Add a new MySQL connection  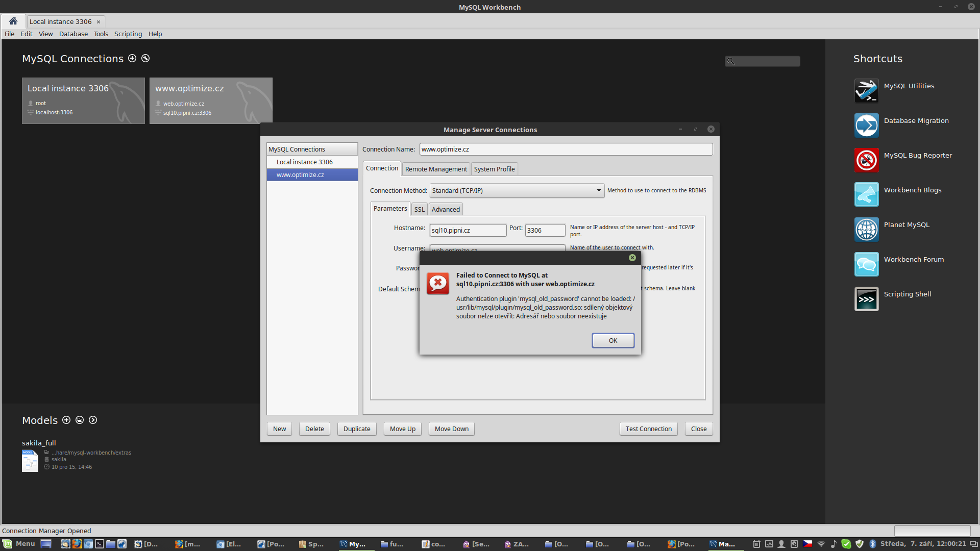click(132, 58)
